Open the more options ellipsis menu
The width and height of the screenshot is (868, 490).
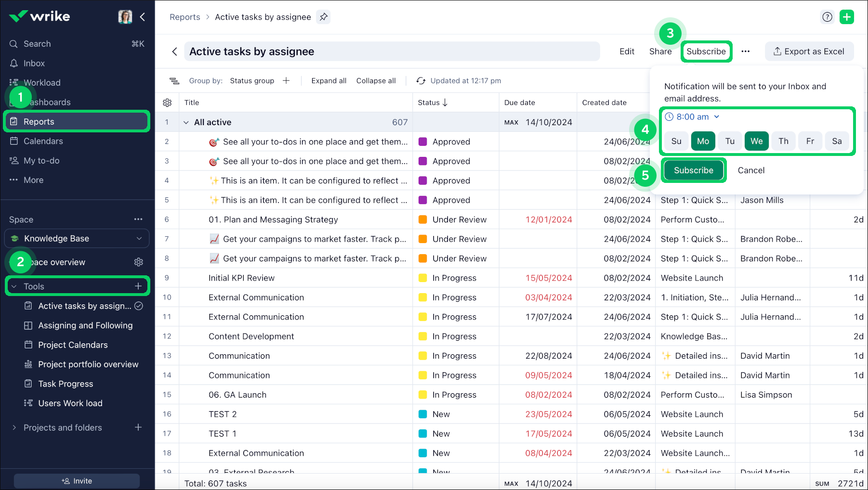[745, 52]
